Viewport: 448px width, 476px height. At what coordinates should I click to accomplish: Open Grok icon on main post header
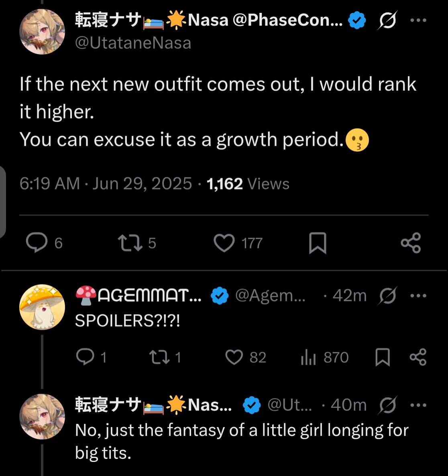point(387,20)
